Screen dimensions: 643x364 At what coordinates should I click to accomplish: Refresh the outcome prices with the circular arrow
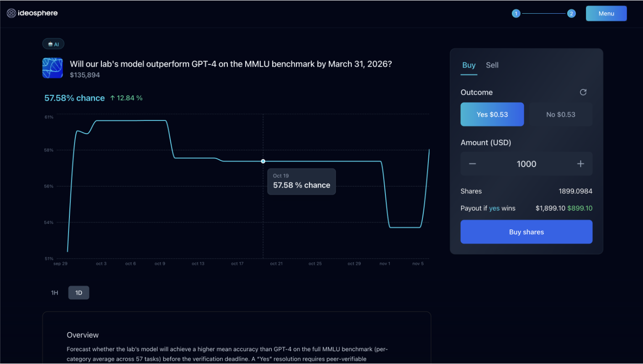[583, 92]
